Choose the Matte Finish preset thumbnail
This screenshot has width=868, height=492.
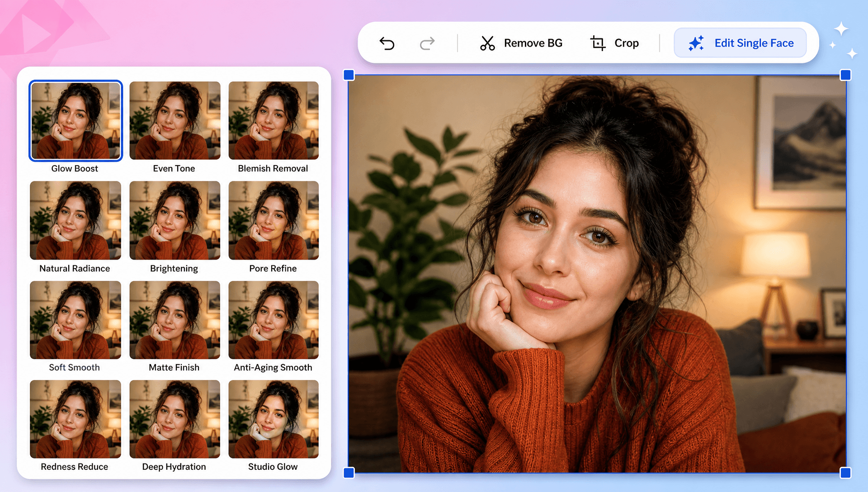[175, 320]
